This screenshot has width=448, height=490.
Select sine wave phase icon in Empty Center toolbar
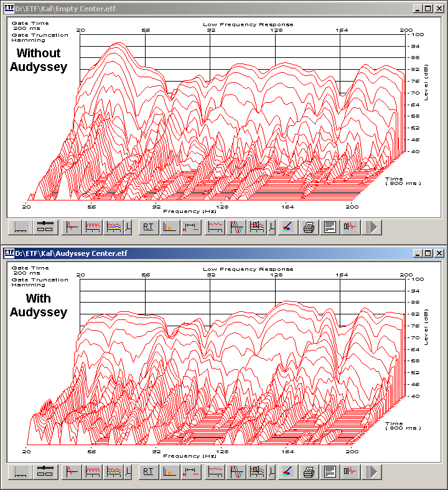(236, 227)
